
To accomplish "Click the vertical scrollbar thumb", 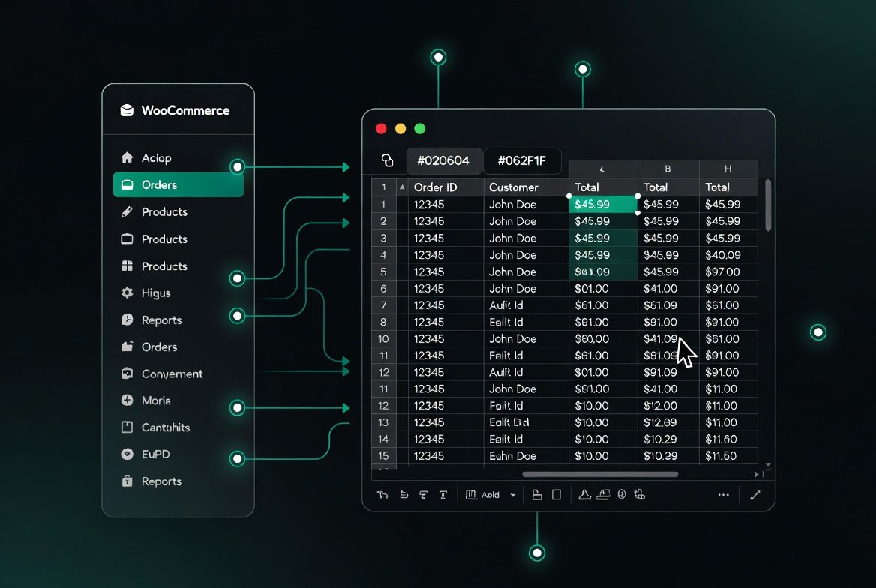I will pyautogui.click(x=768, y=205).
